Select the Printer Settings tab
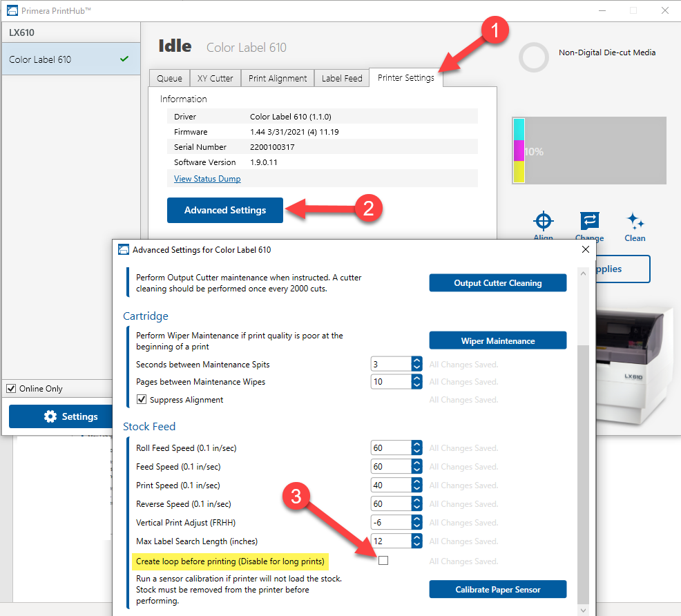Viewport: 681px width, 616px height. tap(405, 78)
